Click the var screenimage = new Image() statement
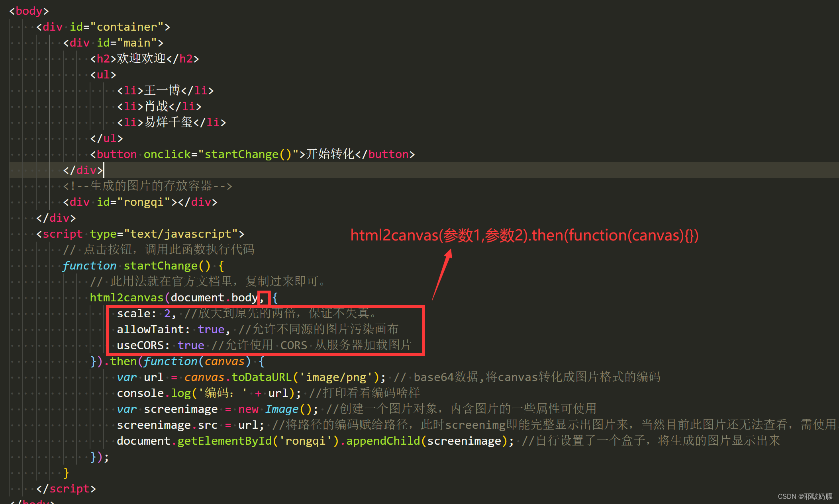Image resolution: width=839 pixels, height=504 pixels. 218,409
